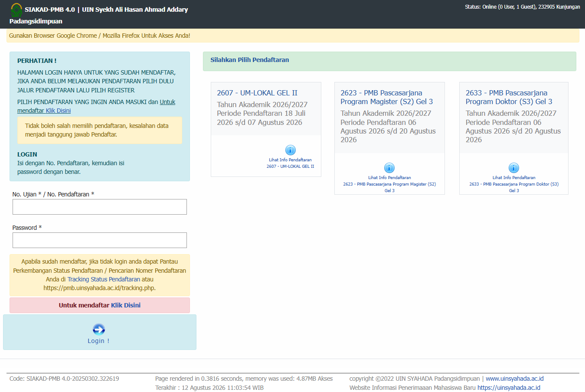Click the 'Status: Online' visitor counter text
This screenshot has width=585, height=392.
tap(523, 7)
